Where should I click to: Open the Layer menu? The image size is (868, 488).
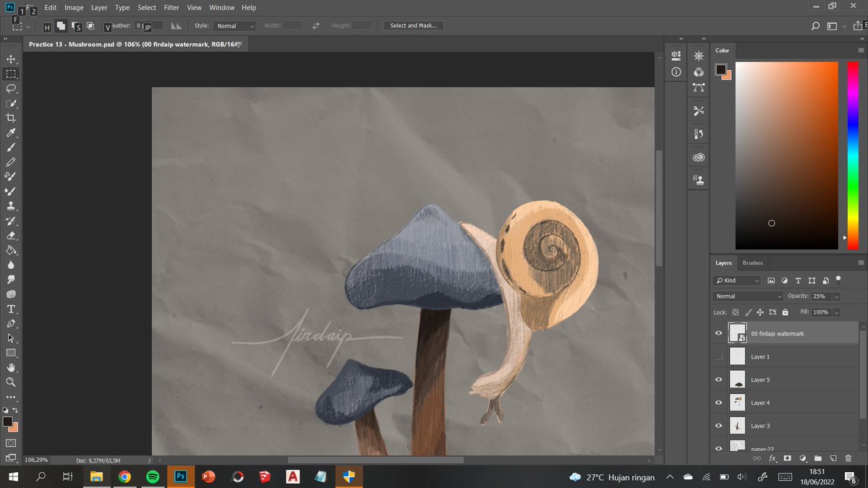pos(99,7)
